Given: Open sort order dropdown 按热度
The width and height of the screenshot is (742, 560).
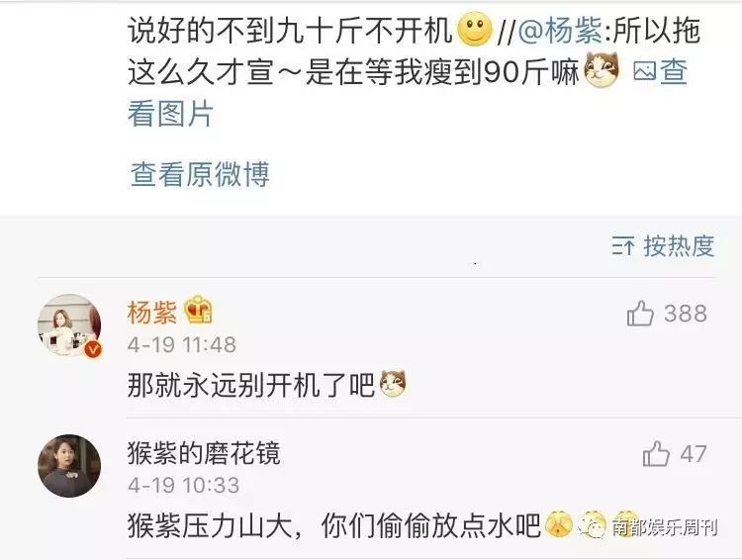Looking at the screenshot, I should [663, 246].
